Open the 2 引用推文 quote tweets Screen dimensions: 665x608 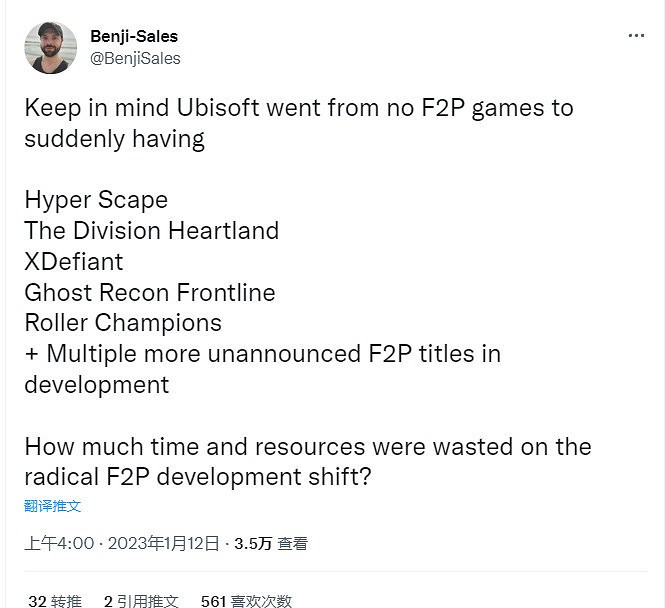coord(141,600)
